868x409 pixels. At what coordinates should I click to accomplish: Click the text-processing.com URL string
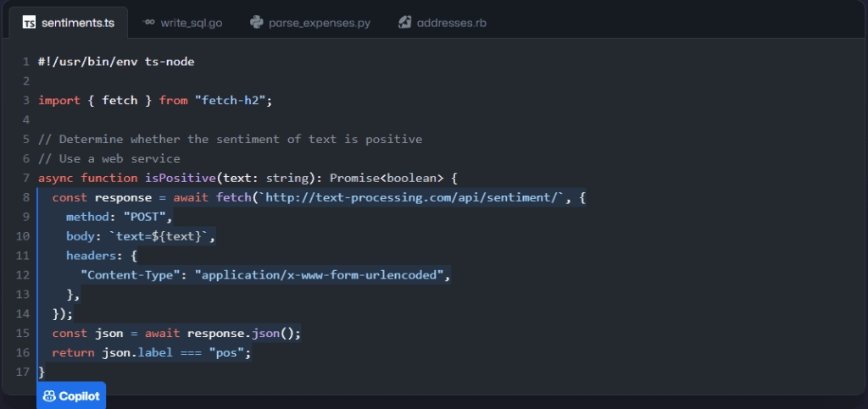click(411, 197)
